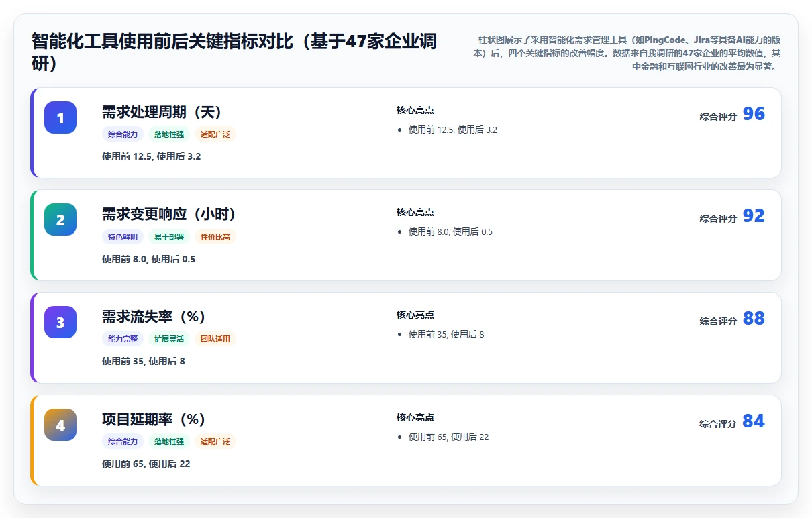Click bullet item 使用前 12.5, 使用后 3.2

pyautogui.click(x=453, y=129)
